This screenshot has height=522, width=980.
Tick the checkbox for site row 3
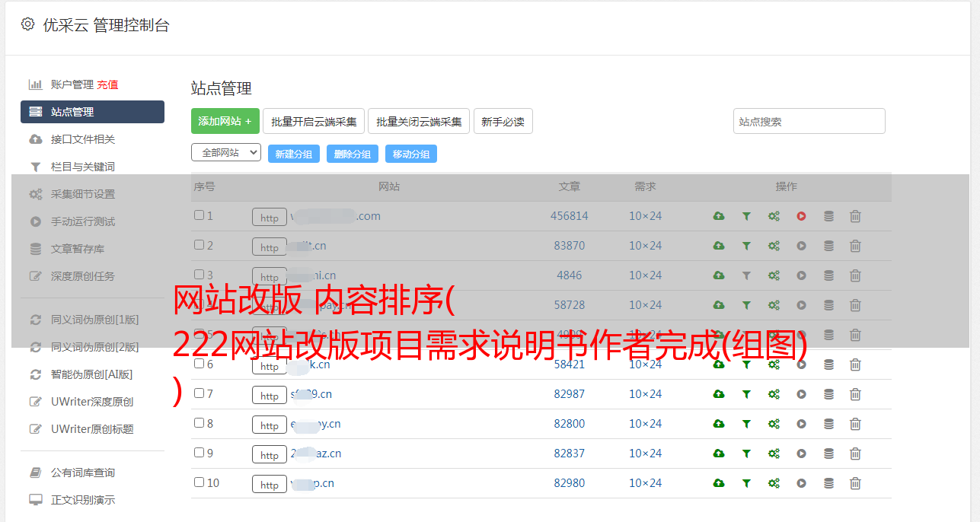click(199, 275)
